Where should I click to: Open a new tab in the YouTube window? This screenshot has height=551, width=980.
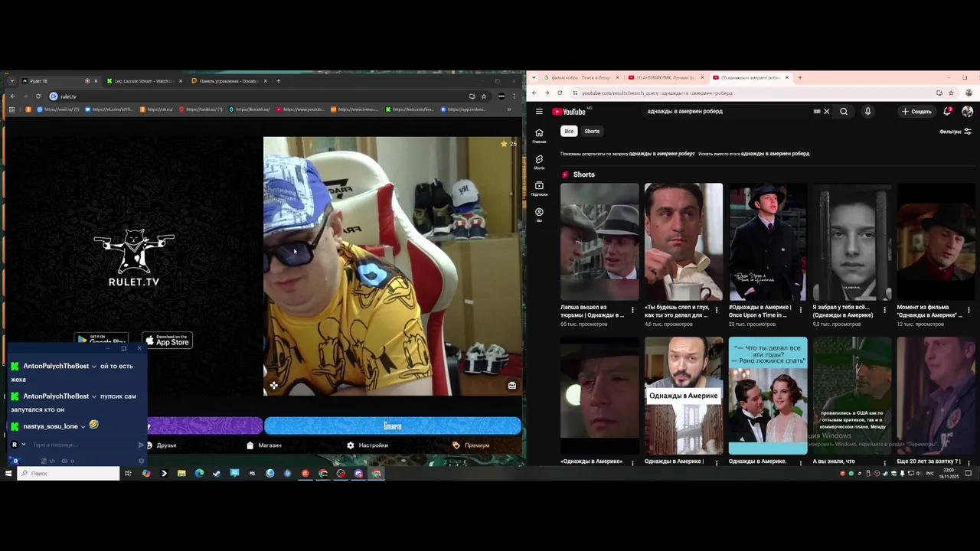pos(800,77)
